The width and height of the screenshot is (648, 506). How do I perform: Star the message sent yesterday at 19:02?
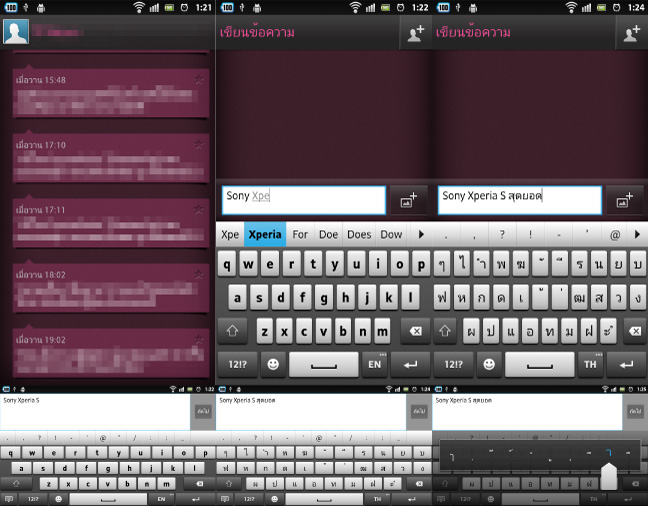(x=199, y=339)
